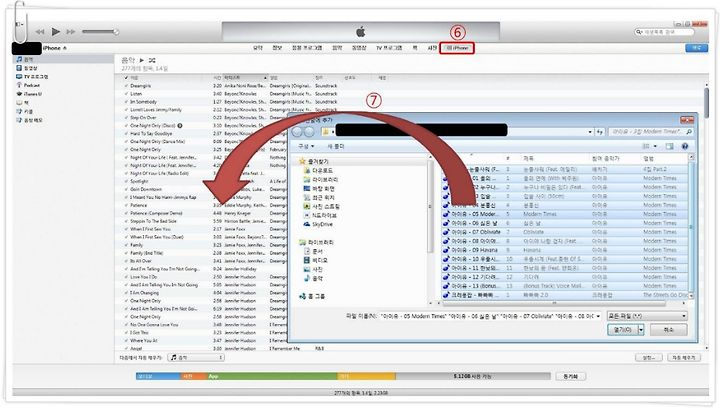
Task: Go forward in the file dialog
Action: [x=309, y=132]
